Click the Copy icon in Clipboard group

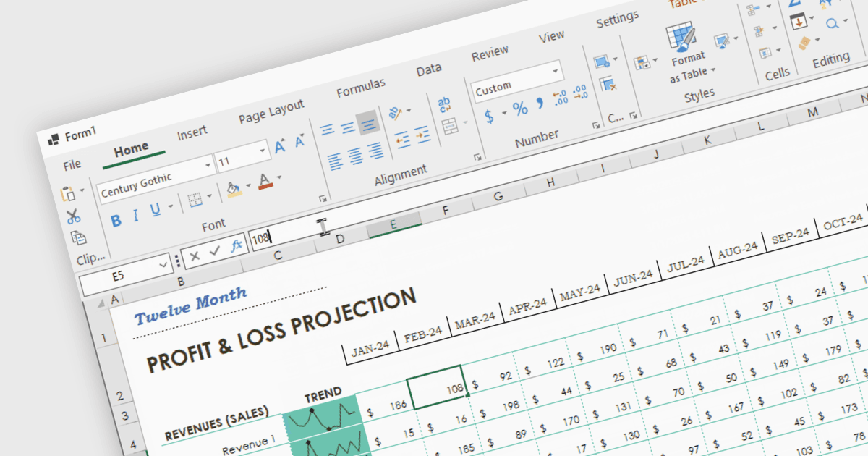pyautogui.click(x=78, y=237)
